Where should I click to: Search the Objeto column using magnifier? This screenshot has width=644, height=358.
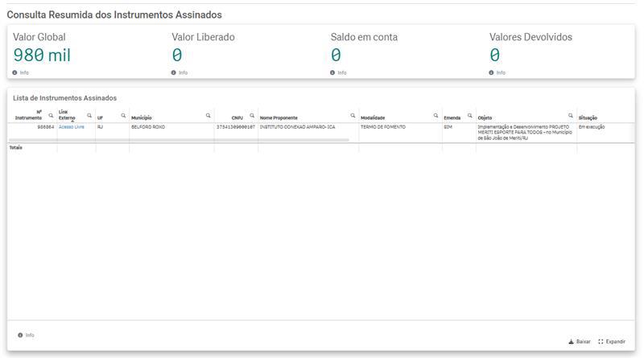click(571, 115)
